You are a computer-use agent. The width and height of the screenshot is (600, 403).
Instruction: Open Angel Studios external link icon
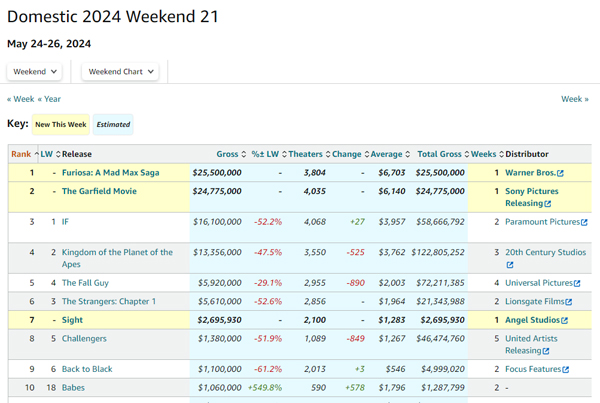[564, 321]
